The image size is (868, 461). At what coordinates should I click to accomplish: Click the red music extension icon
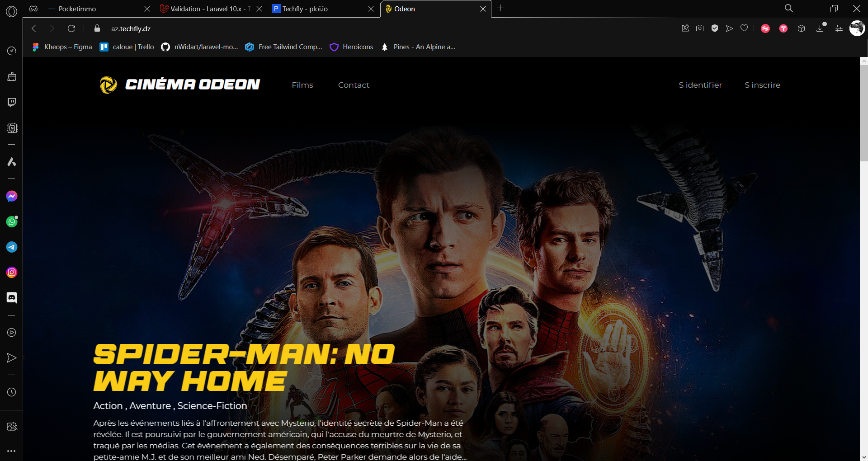765,28
